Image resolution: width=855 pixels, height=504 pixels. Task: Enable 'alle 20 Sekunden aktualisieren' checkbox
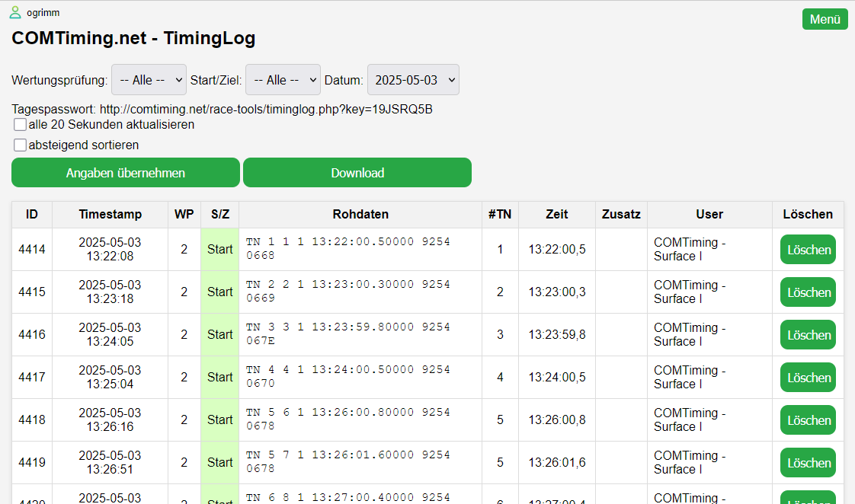tap(20, 125)
